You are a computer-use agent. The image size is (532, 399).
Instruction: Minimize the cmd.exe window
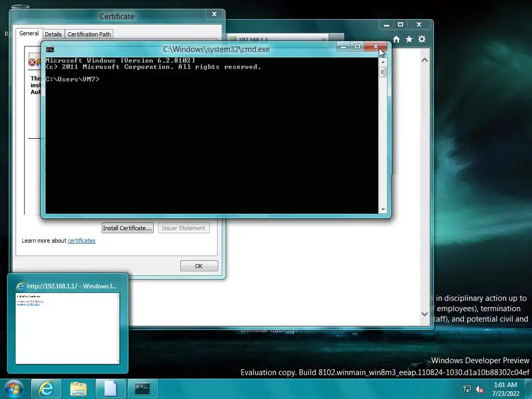point(343,46)
